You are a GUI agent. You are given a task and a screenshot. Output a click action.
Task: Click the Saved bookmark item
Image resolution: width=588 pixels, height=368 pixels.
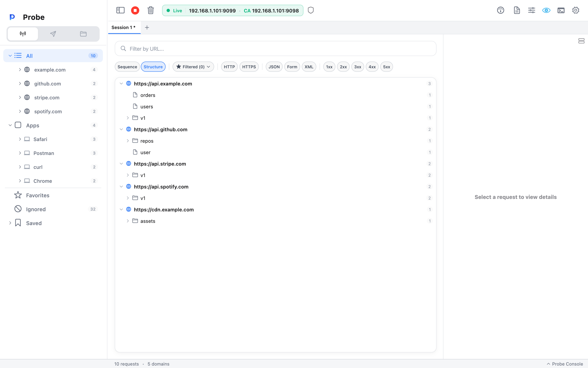point(53,223)
